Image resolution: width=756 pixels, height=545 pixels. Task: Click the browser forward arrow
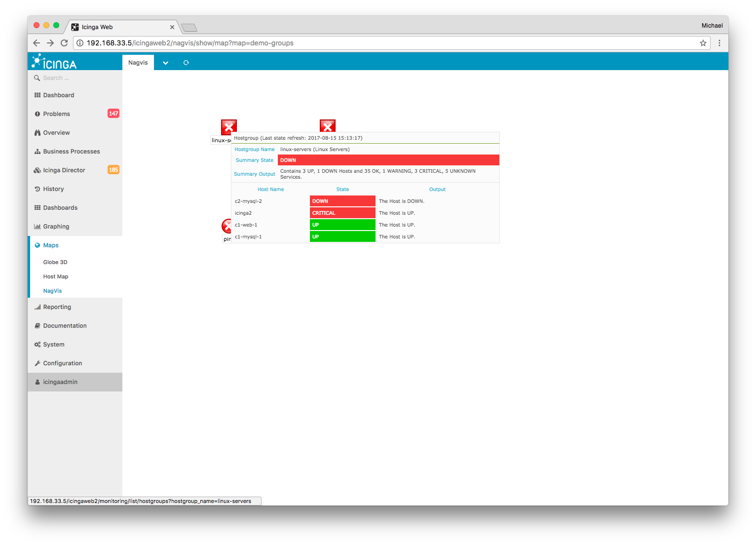pos(50,43)
